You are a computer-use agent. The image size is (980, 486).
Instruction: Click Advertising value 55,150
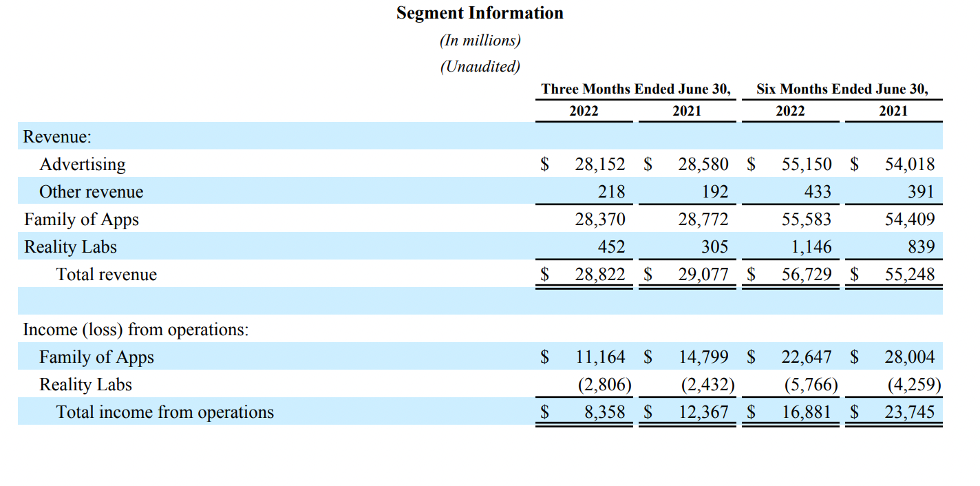(x=807, y=165)
